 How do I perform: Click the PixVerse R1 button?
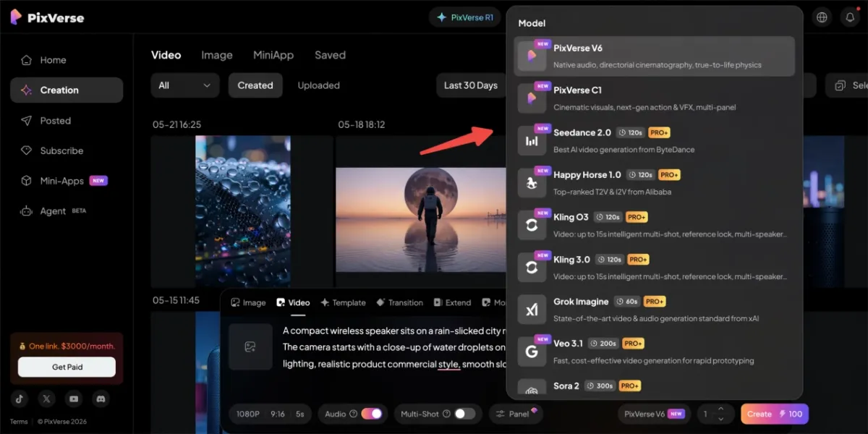(x=466, y=17)
